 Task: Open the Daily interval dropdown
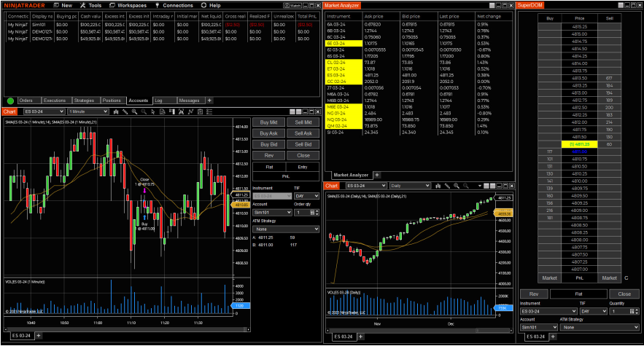(410, 186)
